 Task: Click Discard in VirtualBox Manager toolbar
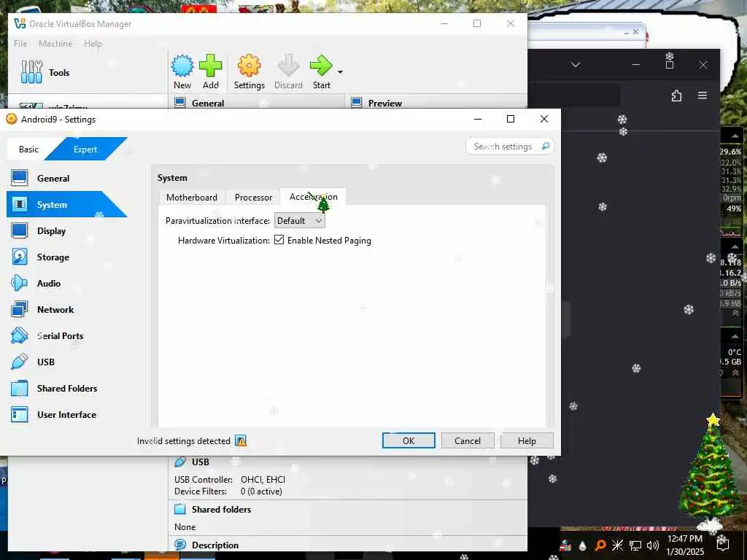pos(288,72)
